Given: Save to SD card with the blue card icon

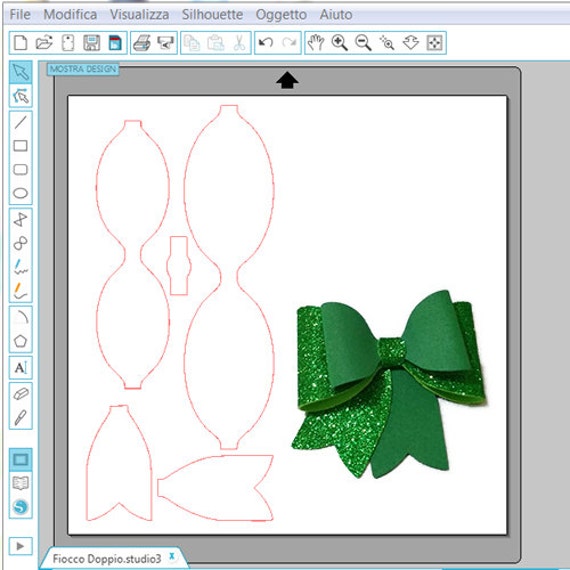Looking at the screenshot, I should click(x=115, y=43).
